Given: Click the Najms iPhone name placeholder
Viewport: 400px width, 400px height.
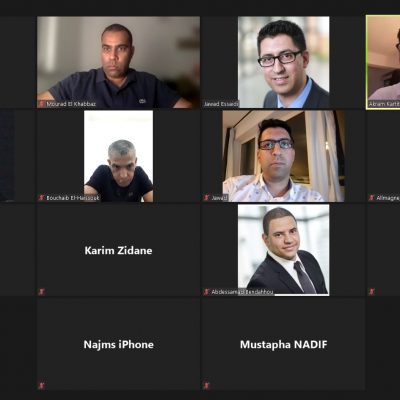Looking at the screenshot, I should click(119, 344).
